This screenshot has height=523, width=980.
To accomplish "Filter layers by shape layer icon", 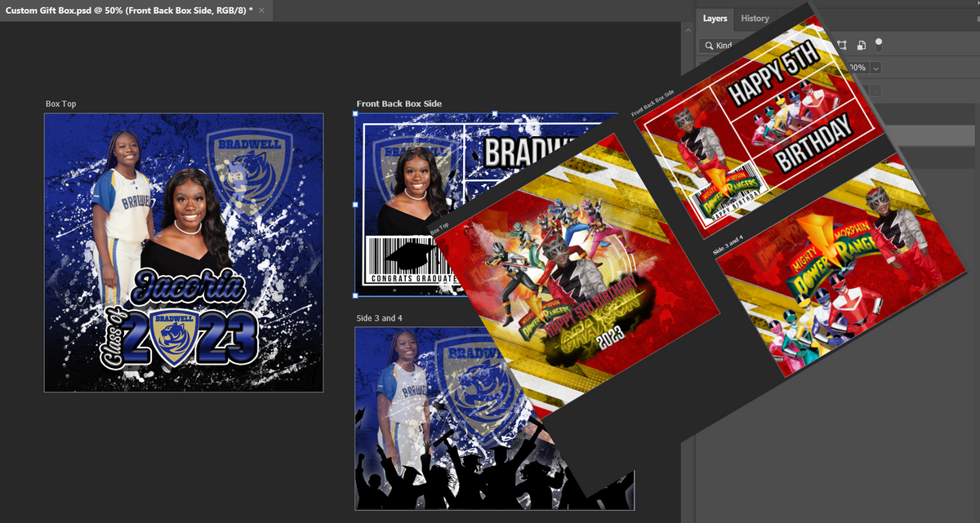I will (842, 46).
